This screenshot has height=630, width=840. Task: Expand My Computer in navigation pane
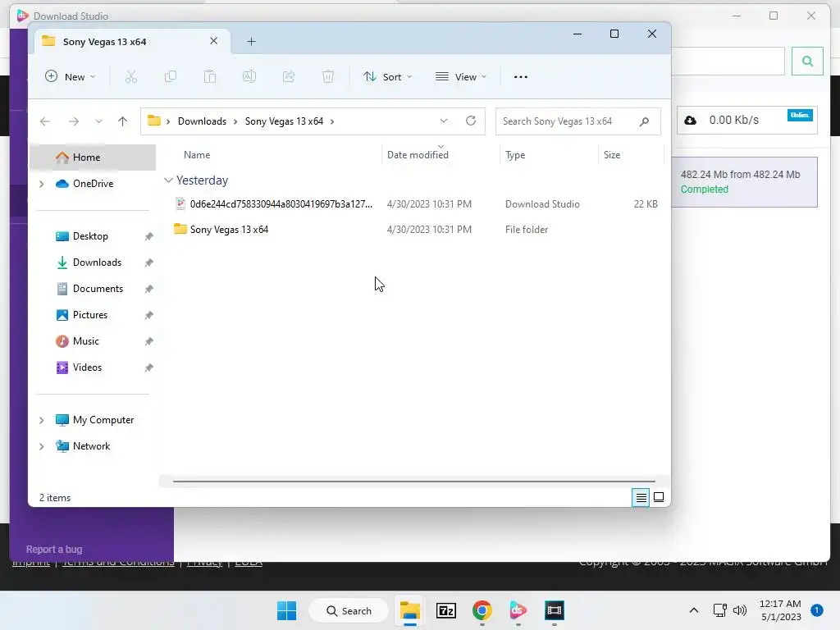point(42,420)
